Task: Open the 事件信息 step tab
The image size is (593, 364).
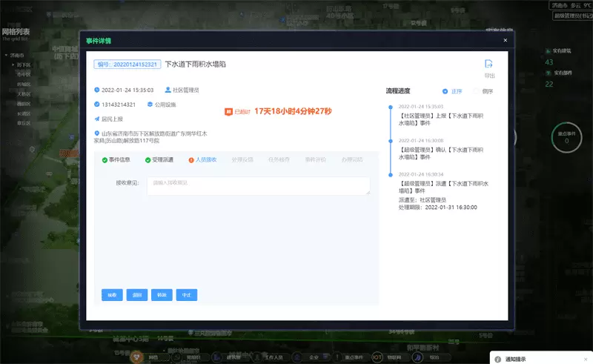Action: [x=116, y=159]
